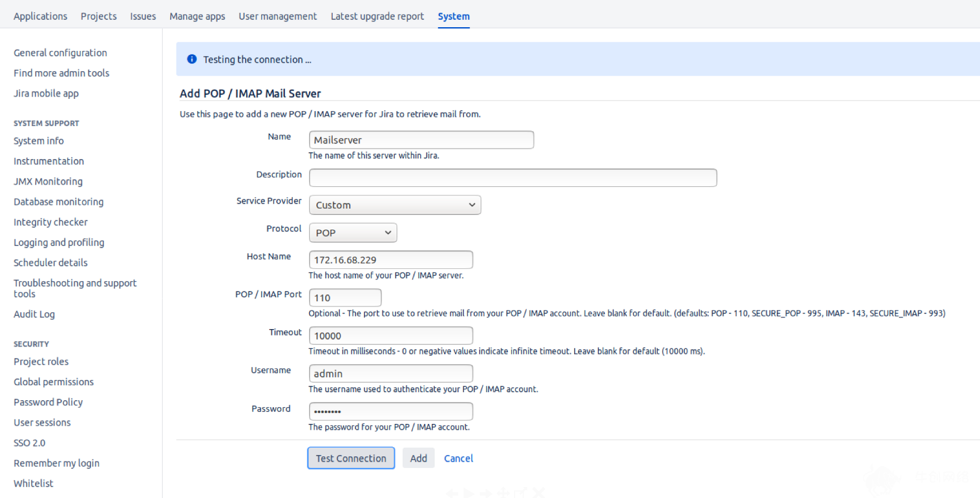Click the Add POP / IMAP Mail Server heading
Screen dimensions: 980x498
pyautogui.click(x=250, y=93)
